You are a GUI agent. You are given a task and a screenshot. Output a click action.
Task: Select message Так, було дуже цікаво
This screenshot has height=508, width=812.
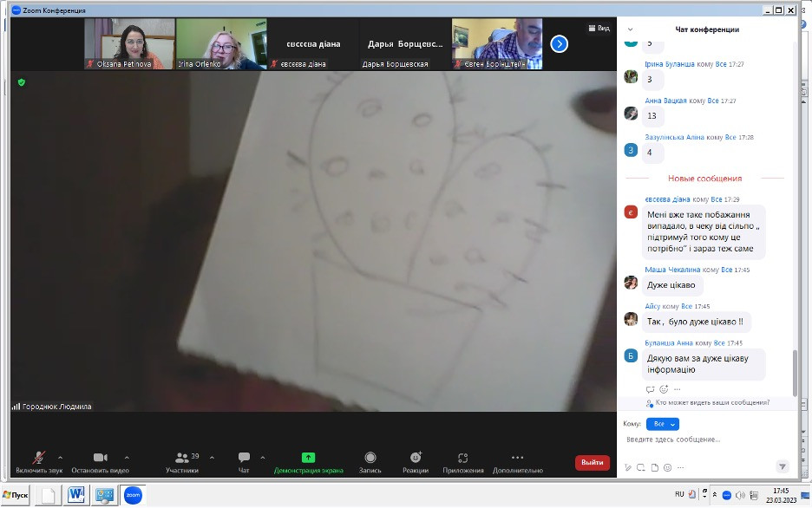coord(696,322)
